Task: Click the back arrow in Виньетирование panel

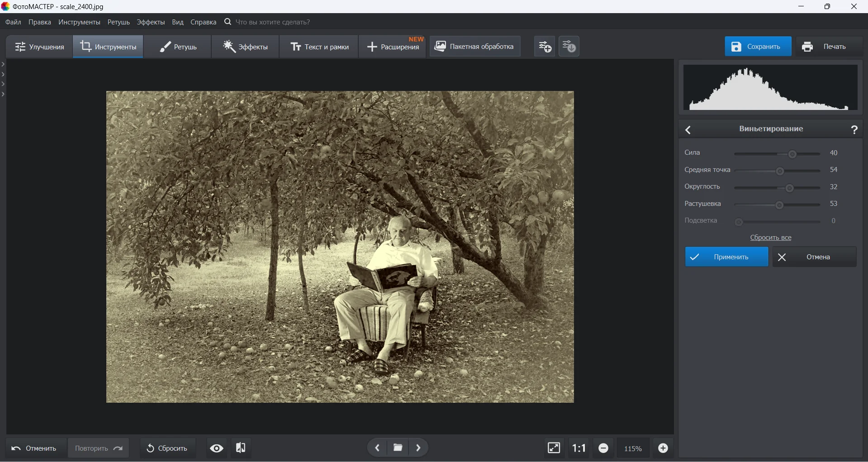Action: click(688, 130)
